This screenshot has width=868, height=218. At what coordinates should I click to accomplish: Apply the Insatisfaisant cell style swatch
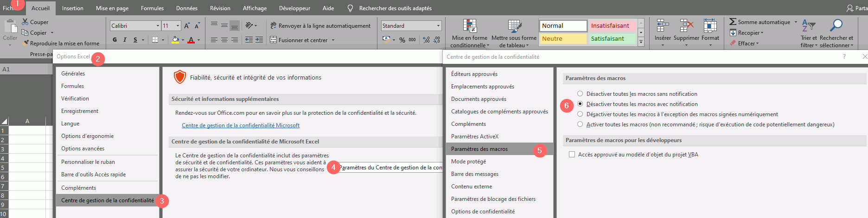coord(610,26)
